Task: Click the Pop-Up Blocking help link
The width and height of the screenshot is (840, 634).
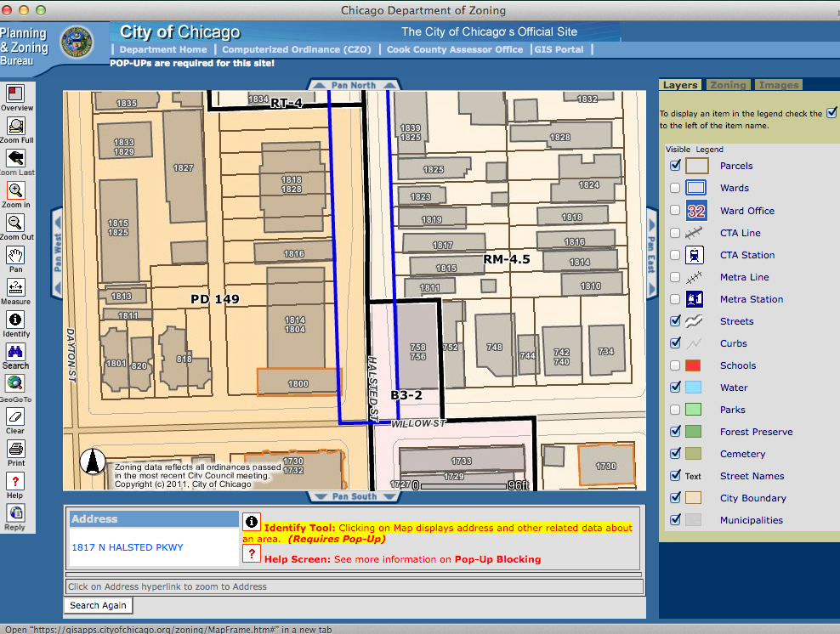Action: coord(497,559)
